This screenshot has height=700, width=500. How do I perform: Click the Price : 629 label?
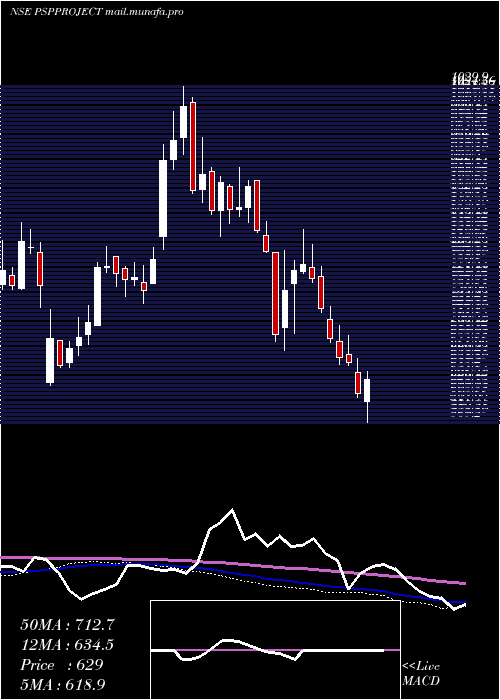[62, 665]
